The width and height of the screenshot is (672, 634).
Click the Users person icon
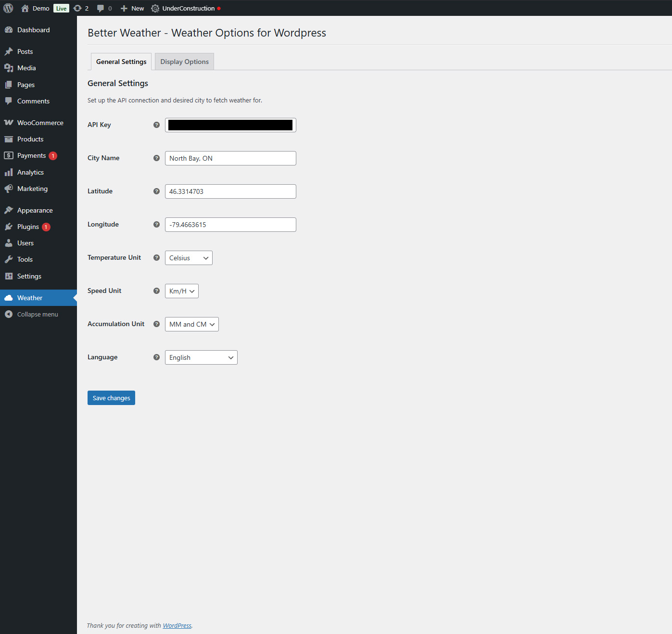[9, 243]
